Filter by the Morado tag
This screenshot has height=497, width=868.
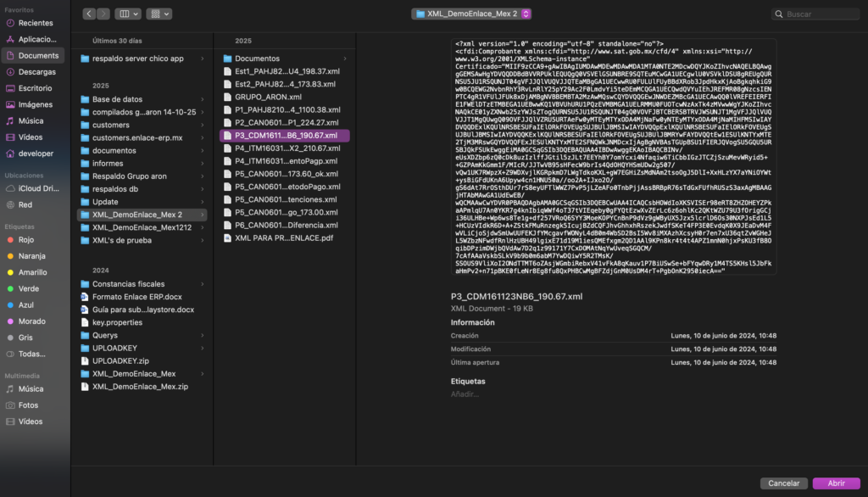pos(33,321)
